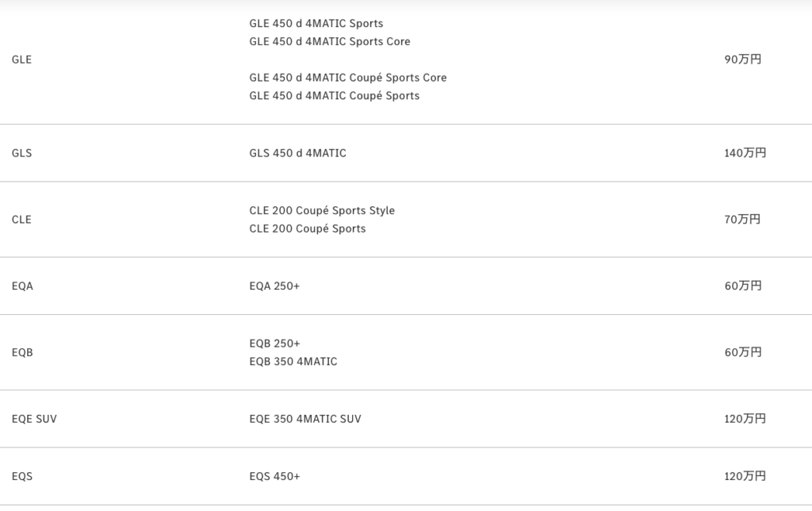Select the EQE SUV model name cell
This screenshot has width=812, height=511.
click(34, 419)
